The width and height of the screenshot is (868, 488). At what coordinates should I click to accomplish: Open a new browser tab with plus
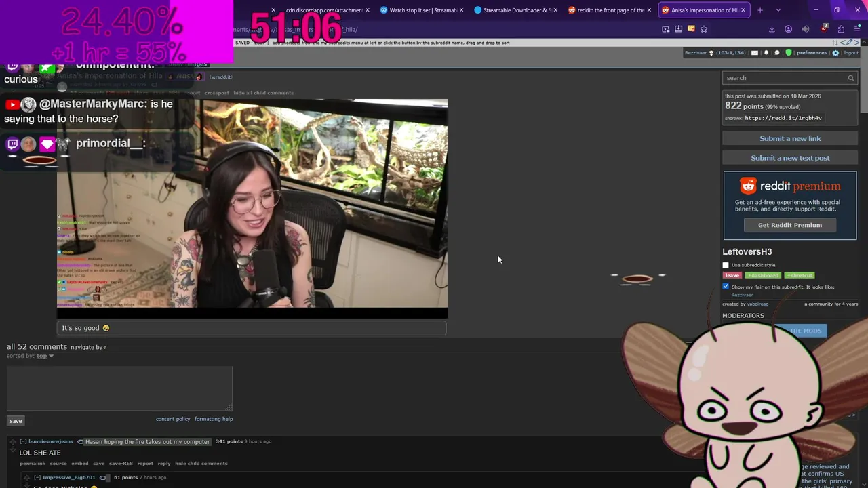pos(760,10)
